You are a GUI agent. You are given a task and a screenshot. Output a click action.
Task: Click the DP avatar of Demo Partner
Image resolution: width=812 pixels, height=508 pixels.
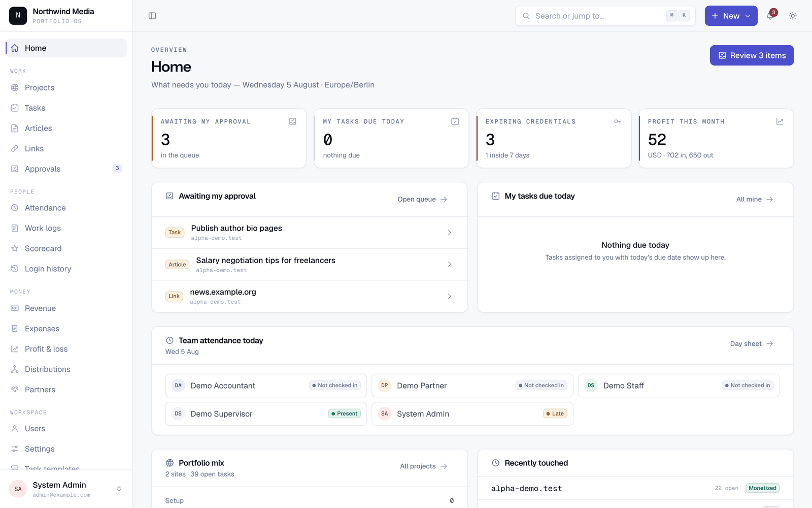[385, 386]
